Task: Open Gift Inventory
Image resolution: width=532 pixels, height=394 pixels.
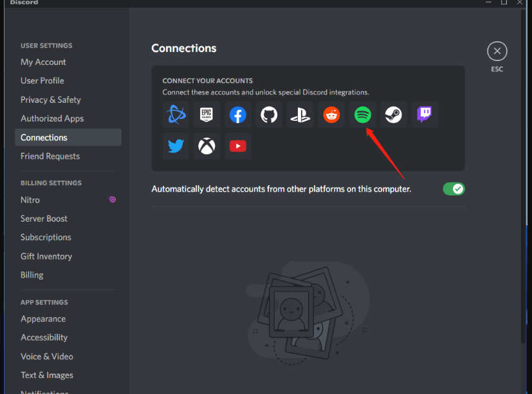Action: (68, 256)
